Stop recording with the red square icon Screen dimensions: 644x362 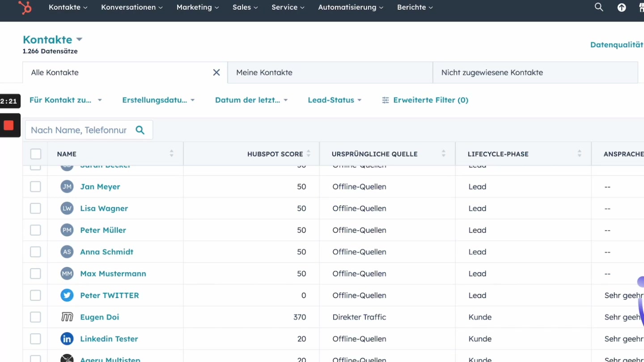pos(9,125)
